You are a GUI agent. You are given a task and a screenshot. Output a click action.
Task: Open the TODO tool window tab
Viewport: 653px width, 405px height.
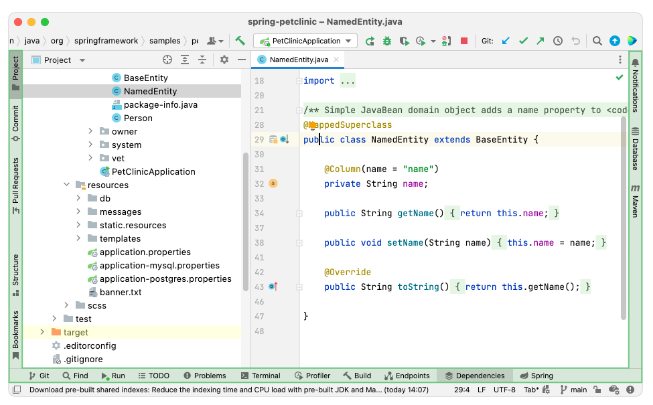point(154,375)
